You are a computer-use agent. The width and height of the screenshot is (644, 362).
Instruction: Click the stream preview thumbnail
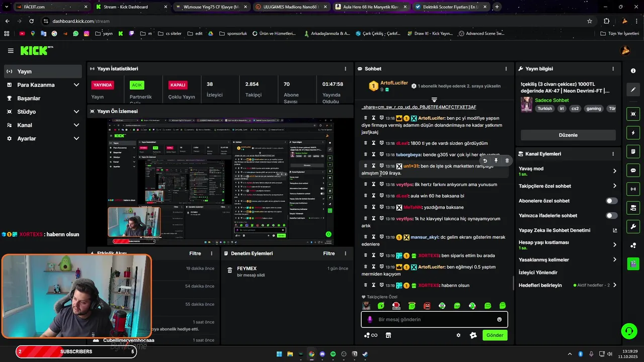[221, 181]
